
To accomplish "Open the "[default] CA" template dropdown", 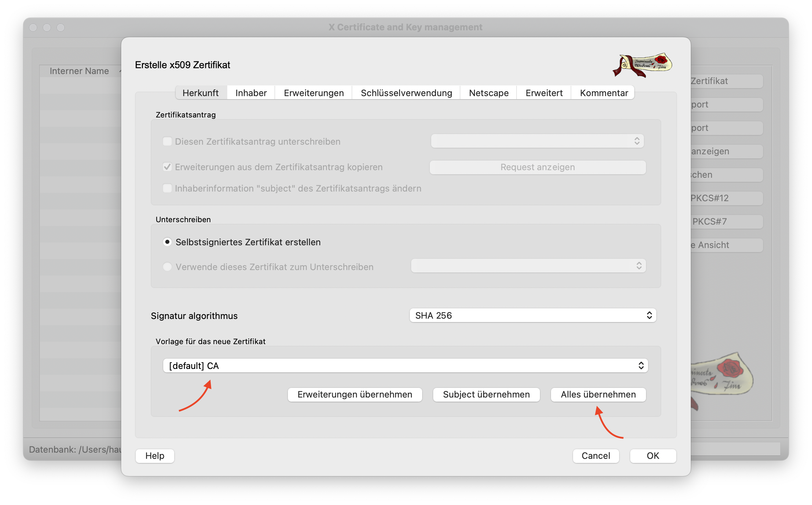I will (x=405, y=365).
